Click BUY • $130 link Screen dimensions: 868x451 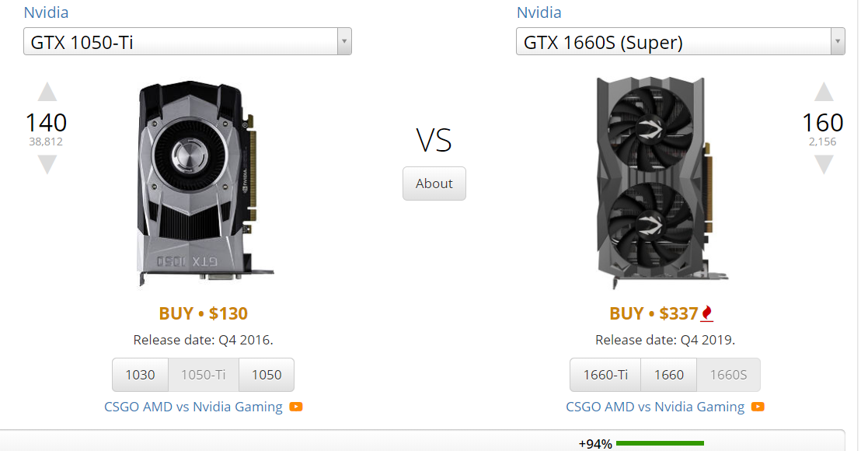pyautogui.click(x=203, y=313)
